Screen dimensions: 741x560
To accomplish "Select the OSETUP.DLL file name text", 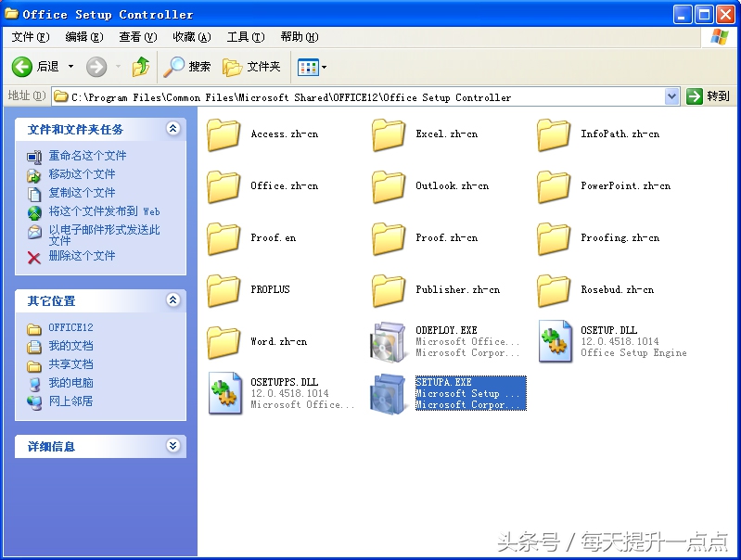I will pyautogui.click(x=608, y=330).
